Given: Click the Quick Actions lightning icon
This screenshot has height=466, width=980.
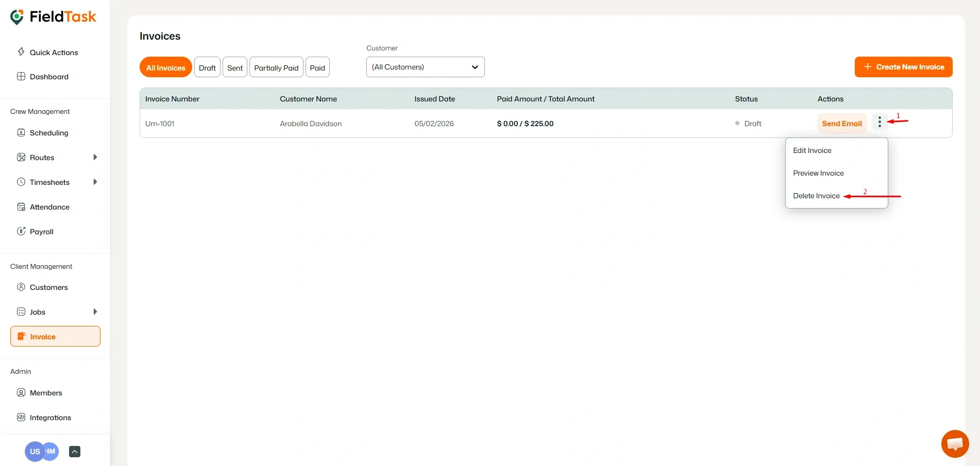Looking at the screenshot, I should pos(21,51).
